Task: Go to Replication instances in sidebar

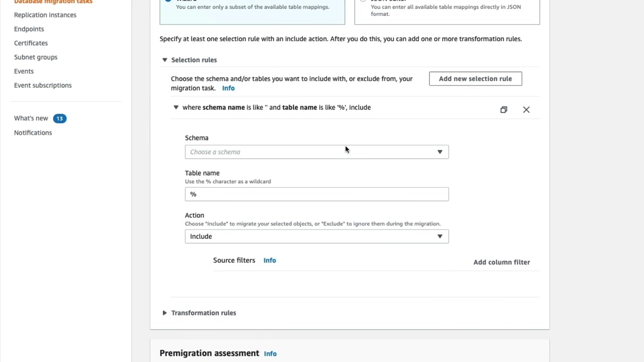Action: pos(45,15)
